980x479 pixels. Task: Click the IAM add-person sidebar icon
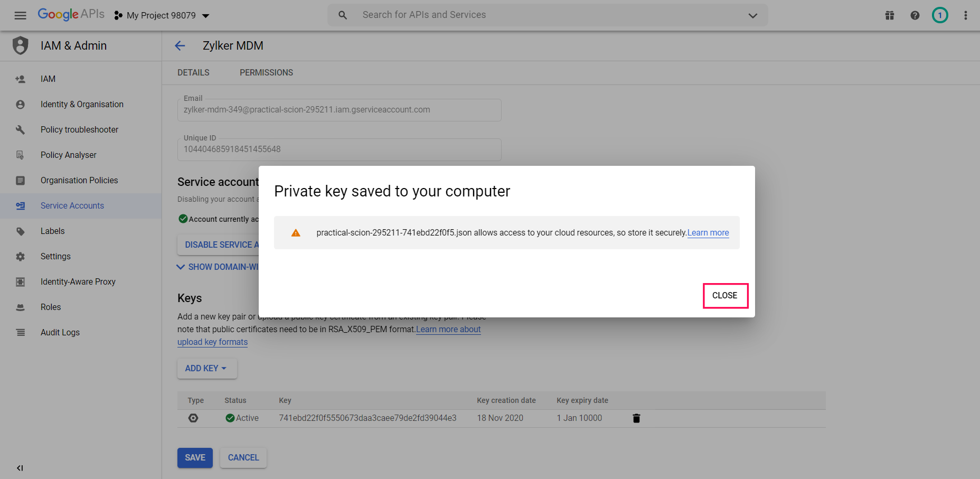click(20, 79)
